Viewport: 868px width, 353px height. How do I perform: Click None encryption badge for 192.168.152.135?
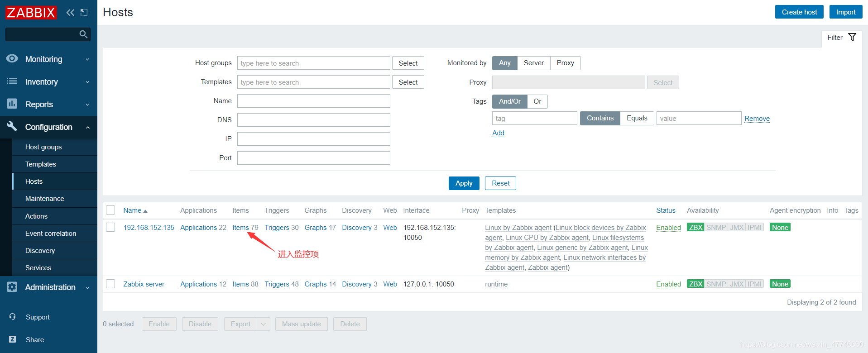pos(780,228)
